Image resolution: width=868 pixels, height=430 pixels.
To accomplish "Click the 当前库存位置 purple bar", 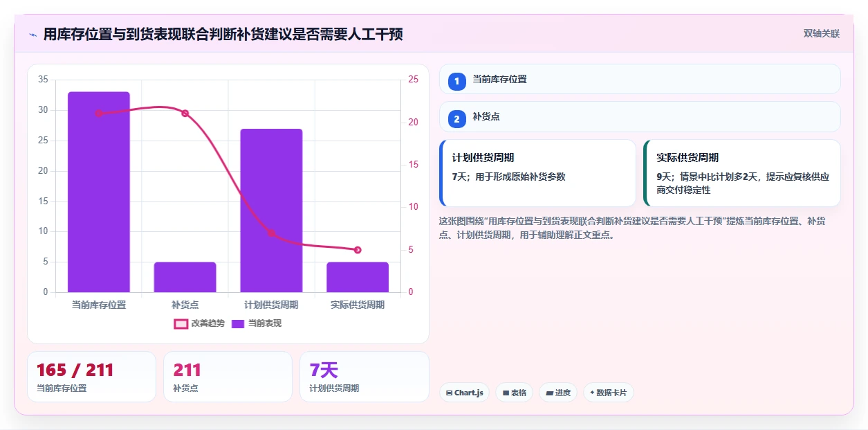I will tap(98, 192).
